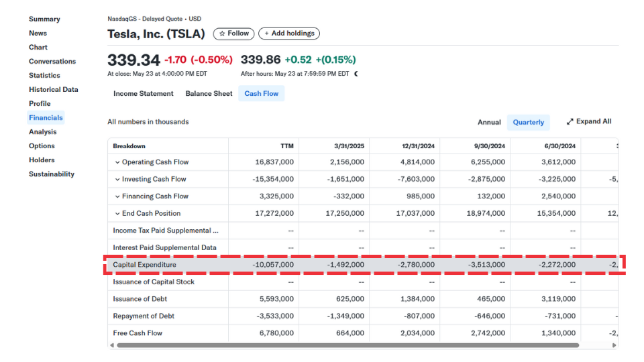Click the Expand All arrows icon
This screenshot has width=644, height=362.
(570, 122)
